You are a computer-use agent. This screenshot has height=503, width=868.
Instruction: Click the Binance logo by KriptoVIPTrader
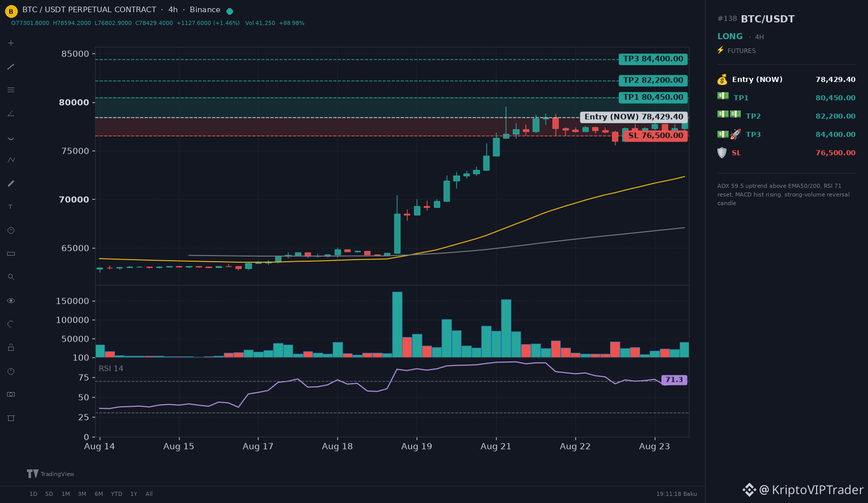tap(749, 490)
